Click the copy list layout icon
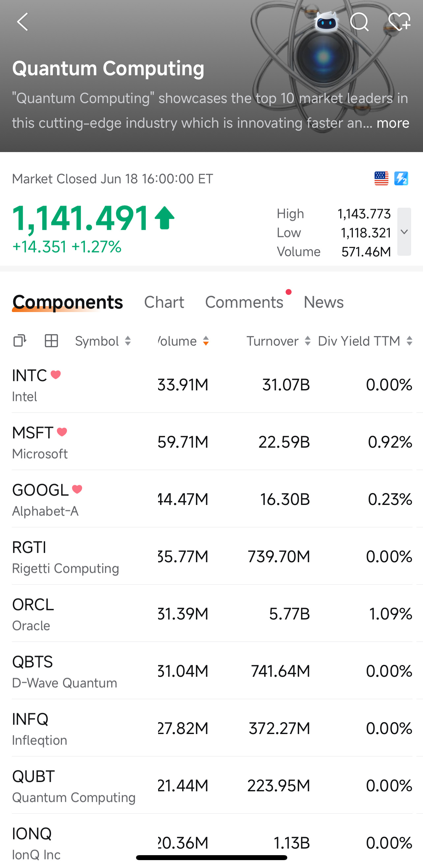The width and height of the screenshot is (423, 868). click(19, 341)
